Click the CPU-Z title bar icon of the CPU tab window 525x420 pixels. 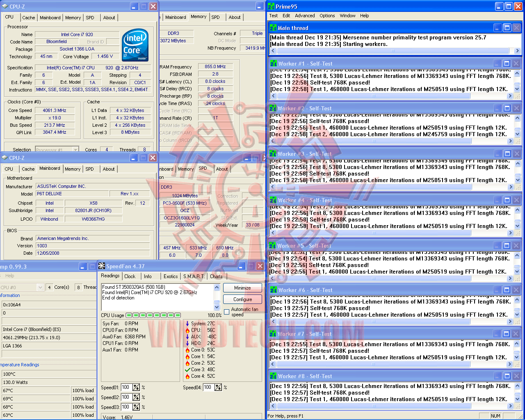click(5, 7)
